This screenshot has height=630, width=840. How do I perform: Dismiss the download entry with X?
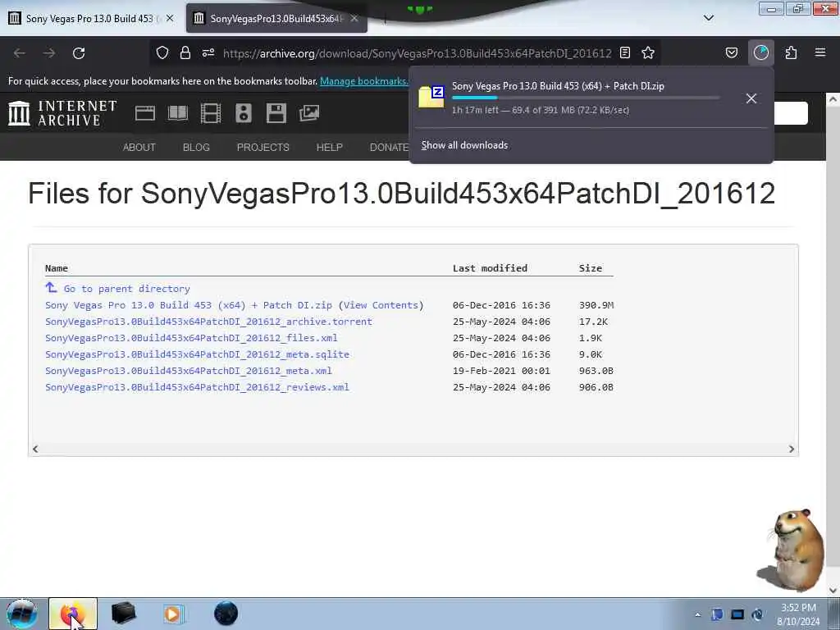pyautogui.click(x=751, y=98)
